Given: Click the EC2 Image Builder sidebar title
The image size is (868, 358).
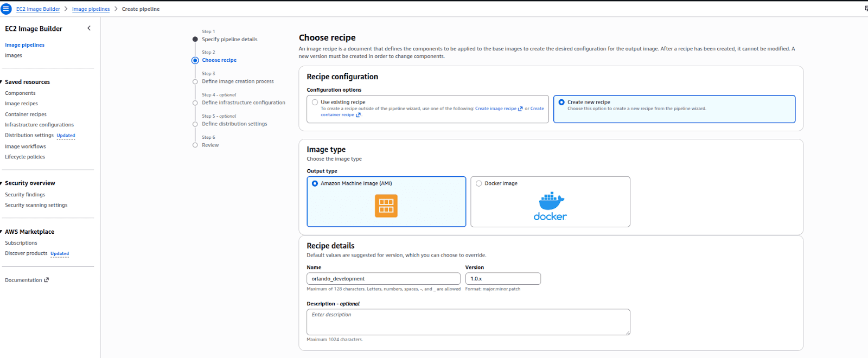Looking at the screenshot, I should click(34, 29).
